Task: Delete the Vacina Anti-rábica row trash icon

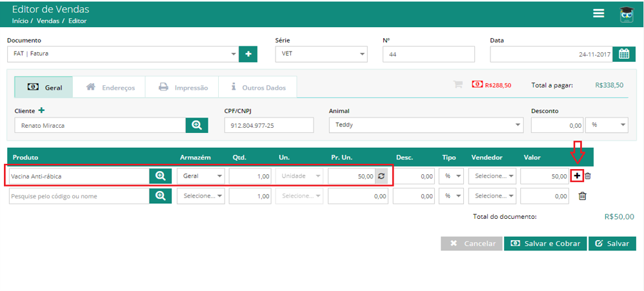Action: pyautogui.click(x=588, y=176)
